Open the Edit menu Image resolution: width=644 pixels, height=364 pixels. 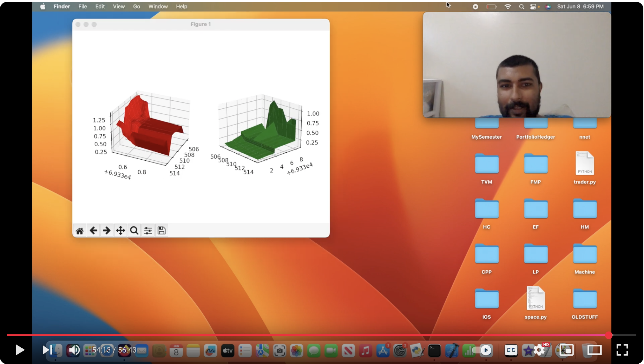click(100, 6)
